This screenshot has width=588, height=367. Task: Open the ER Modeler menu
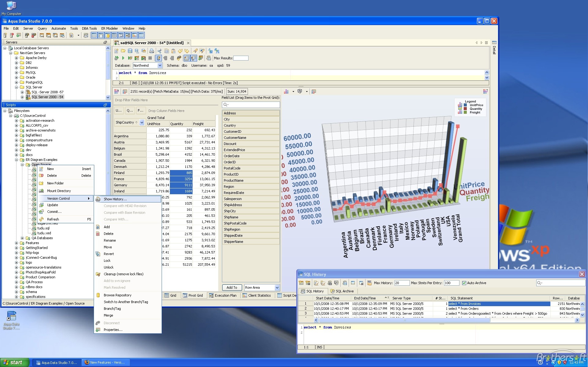tap(109, 28)
